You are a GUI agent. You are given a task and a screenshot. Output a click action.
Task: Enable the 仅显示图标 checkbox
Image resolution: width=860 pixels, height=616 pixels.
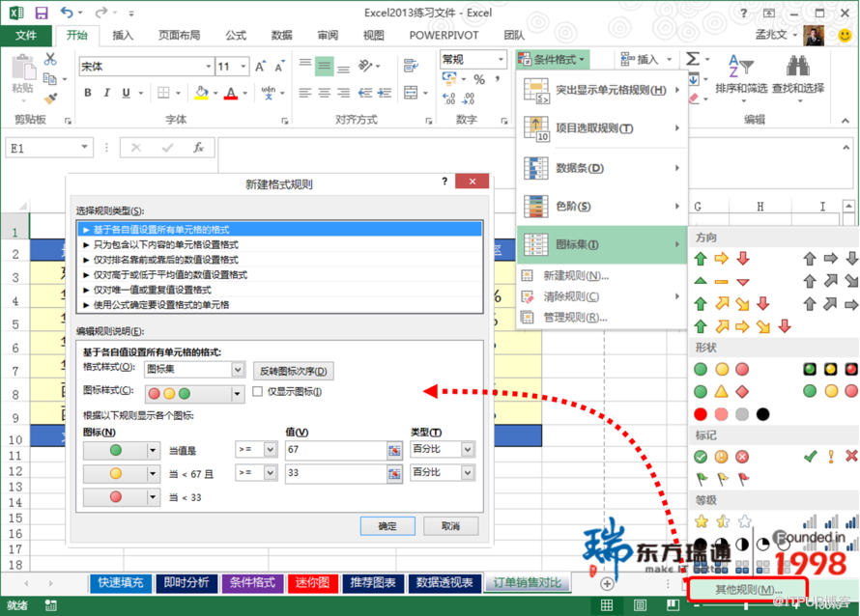[258, 392]
